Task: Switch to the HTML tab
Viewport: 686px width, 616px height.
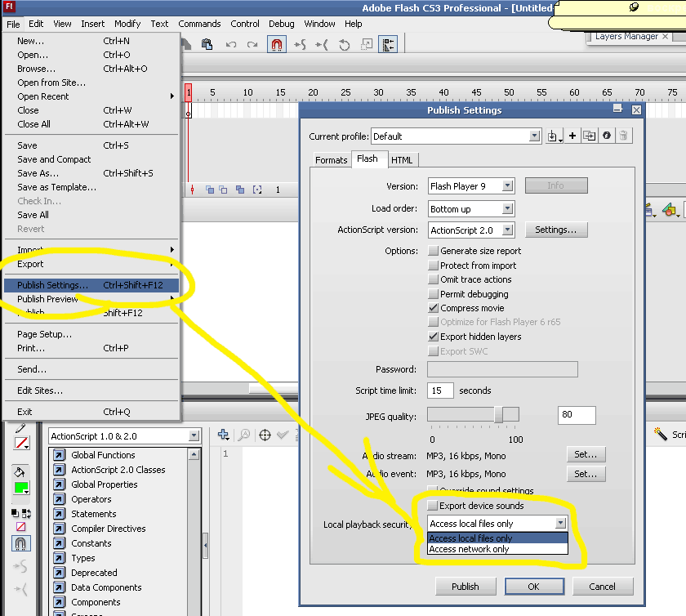Action: coord(402,160)
